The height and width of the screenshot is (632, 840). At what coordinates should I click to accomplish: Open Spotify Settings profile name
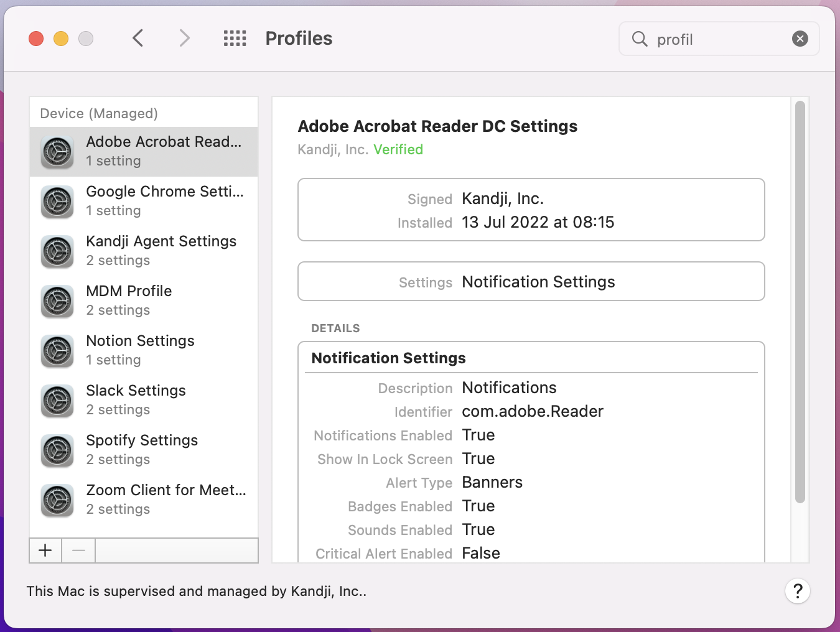point(142,440)
